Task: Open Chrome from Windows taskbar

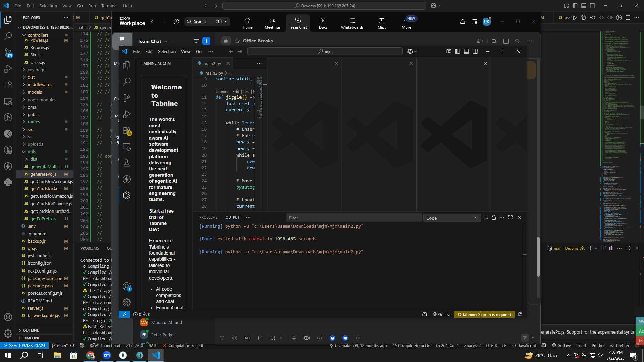Action: pyautogui.click(x=90, y=355)
